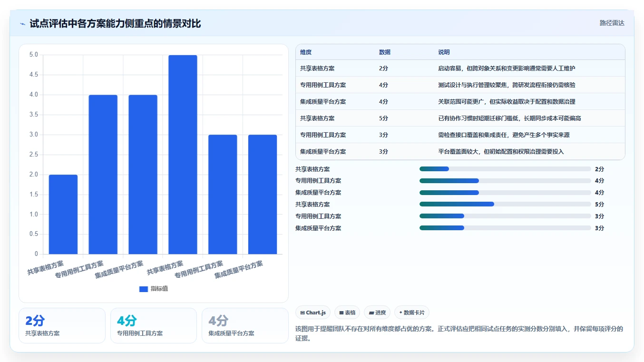Click the 专用用例工具方案 progress bar showing 4分

tap(505, 181)
